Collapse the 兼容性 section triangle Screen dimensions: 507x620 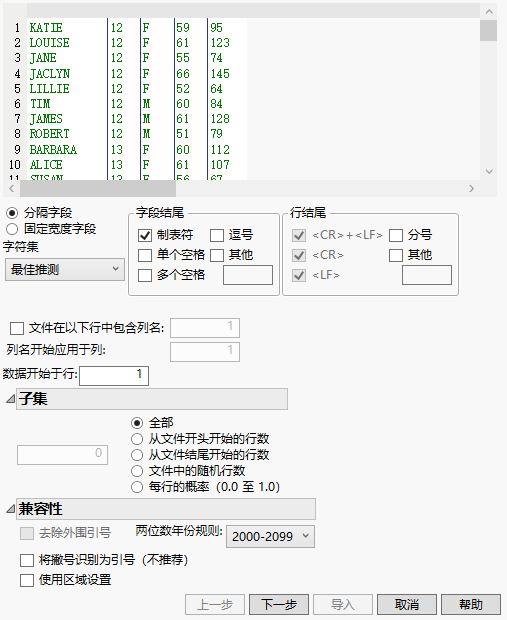[10, 509]
